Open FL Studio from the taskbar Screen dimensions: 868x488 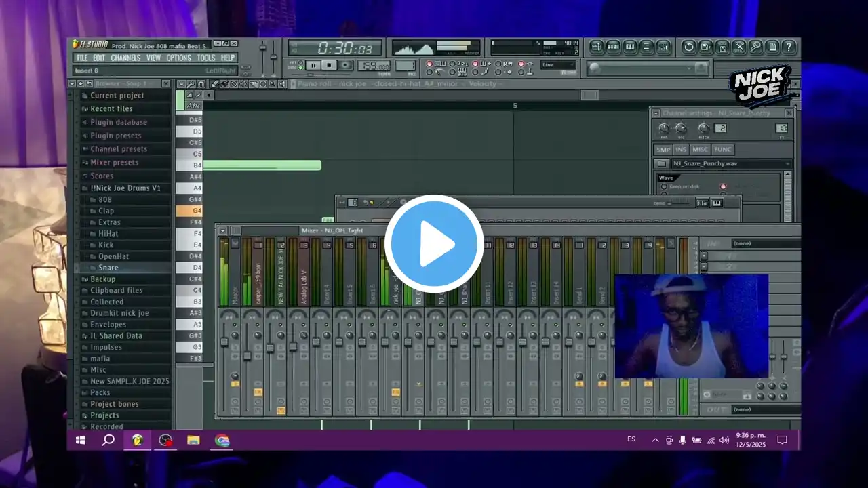click(x=137, y=441)
